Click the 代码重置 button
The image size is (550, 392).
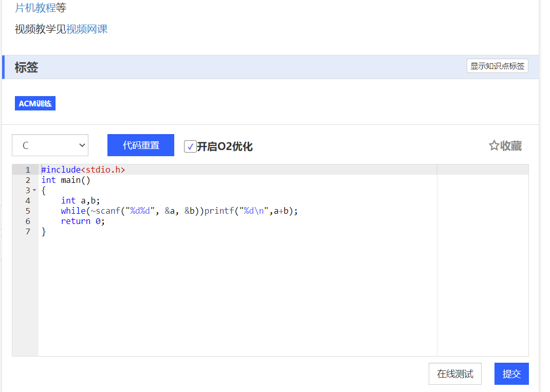tap(141, 145)
